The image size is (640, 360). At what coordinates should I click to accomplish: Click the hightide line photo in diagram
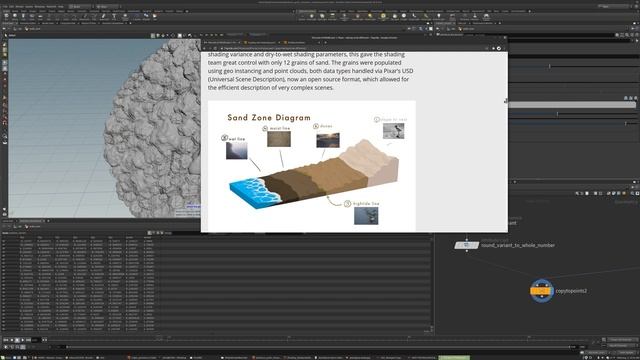366,216
